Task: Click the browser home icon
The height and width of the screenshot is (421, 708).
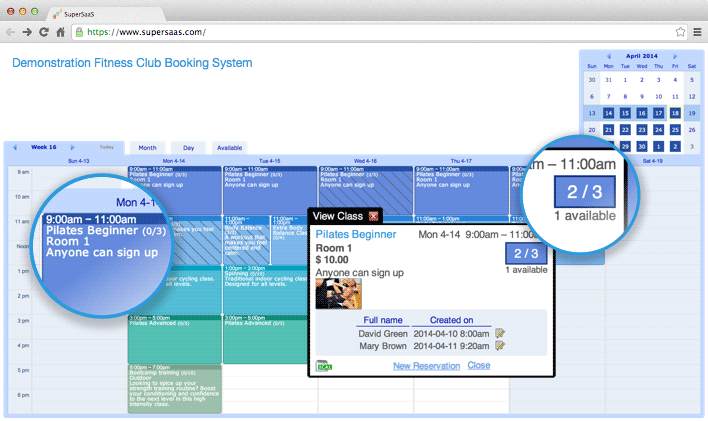Action: [61, 32]
